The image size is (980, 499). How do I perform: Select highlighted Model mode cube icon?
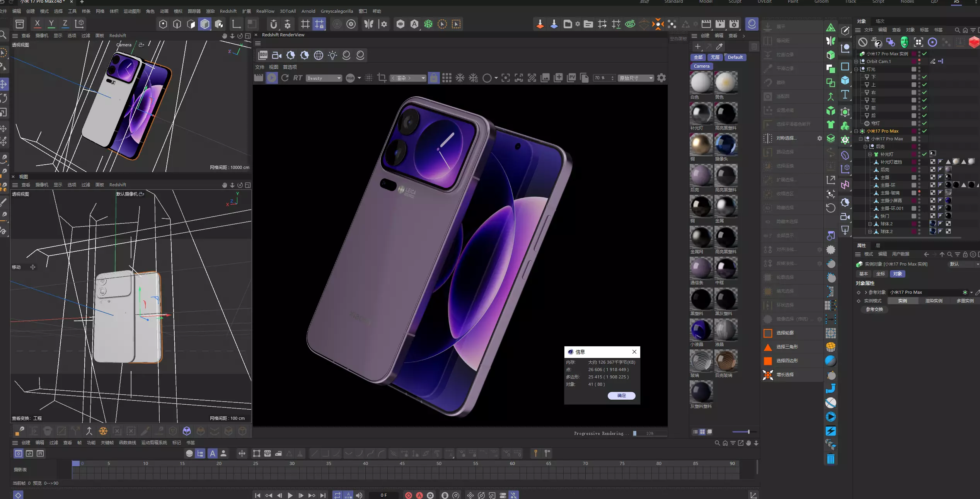[x=205, y=24]
